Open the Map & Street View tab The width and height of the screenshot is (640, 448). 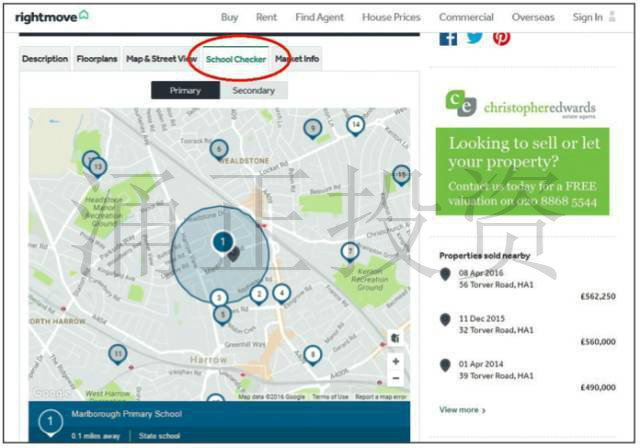(162, 59)
